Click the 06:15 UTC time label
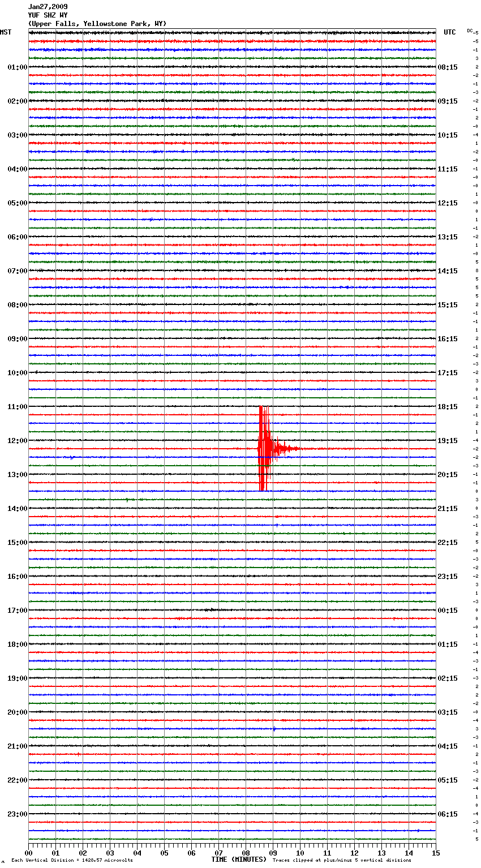This screenshot has width=481, height=868. pyautogui.click(x=448, y=814)
